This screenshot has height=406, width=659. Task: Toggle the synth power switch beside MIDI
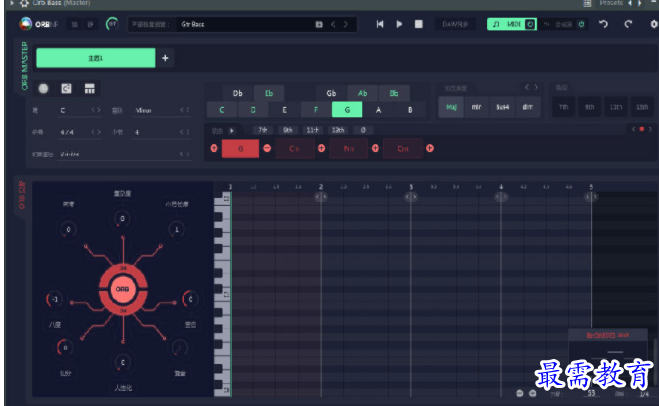click(x=581, y=24)
